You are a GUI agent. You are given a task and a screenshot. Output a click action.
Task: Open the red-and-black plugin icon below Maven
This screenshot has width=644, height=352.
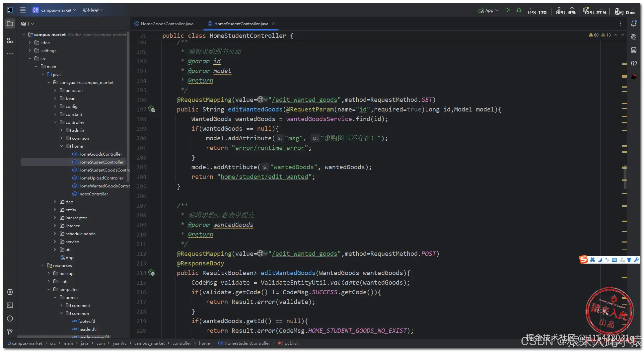[634, 77]
